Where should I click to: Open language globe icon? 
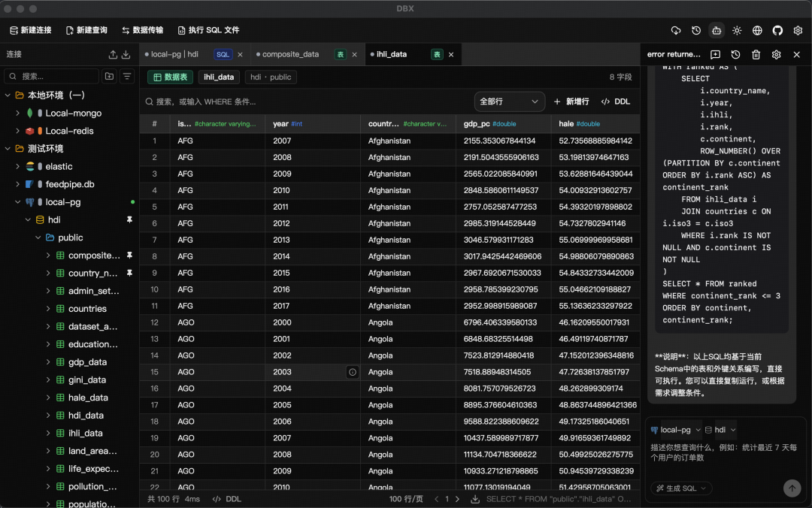point(757,31)
